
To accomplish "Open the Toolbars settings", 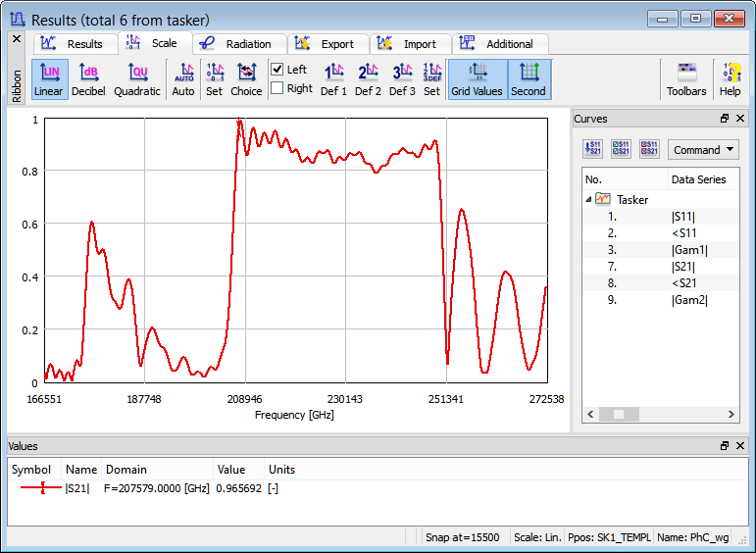I will [686, 79].
